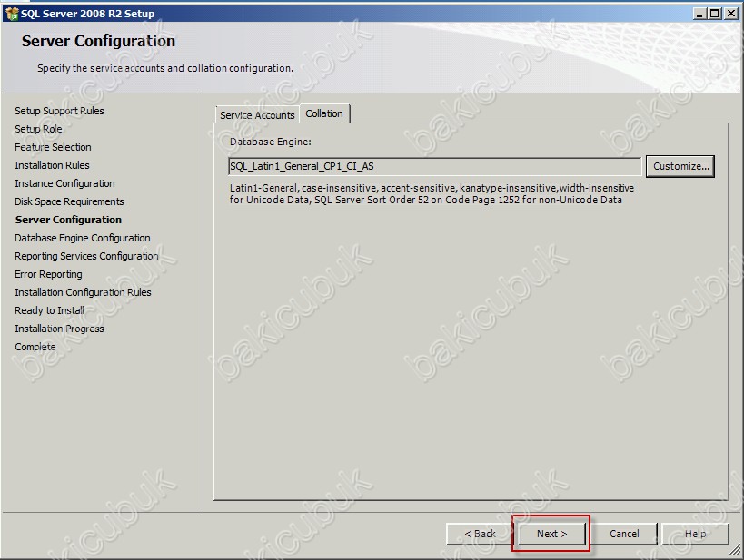Close the SQL Server Setup window
The image size is (744, 560).
click(x=731, y=14)
